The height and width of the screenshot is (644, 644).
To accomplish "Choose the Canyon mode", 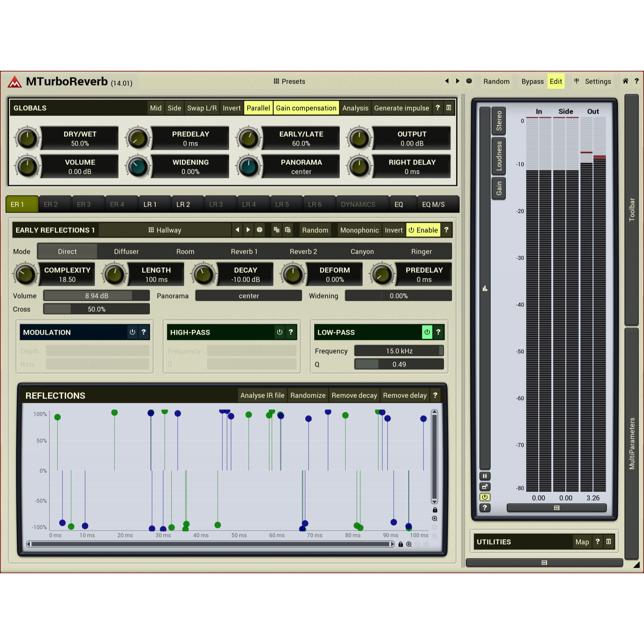I will coord(362,251).
